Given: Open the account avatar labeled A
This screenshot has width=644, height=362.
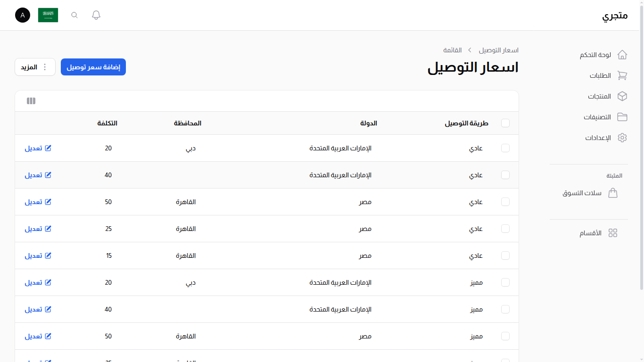Looking at the screenshot, I should tap(22, 15).
